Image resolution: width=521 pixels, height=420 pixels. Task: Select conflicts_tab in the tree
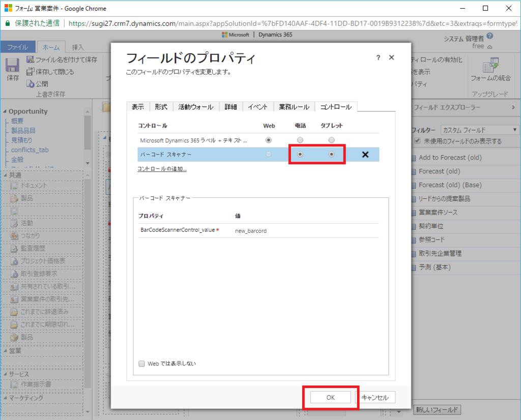(30, 150)
